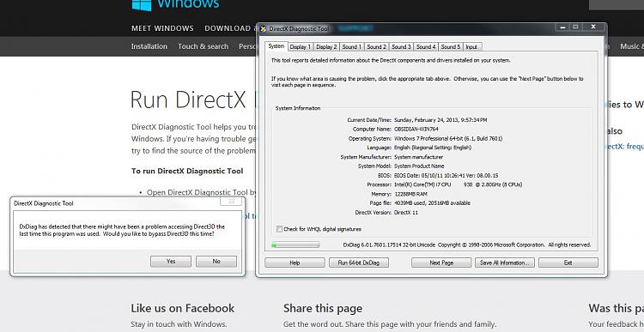Maximize the DirectX Diagnostic Tool window
The image size is (644, 332).
(x=576, y=27)
